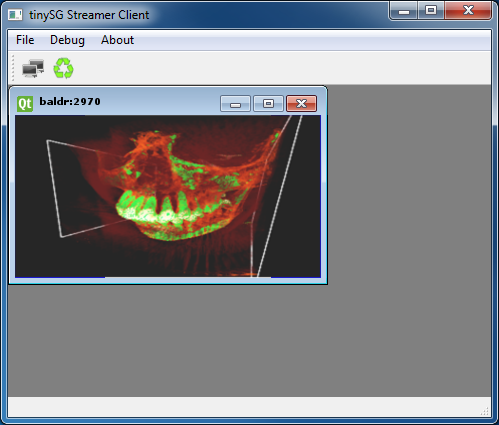This screenshot has height=425, width=499.
Task: Click the network computers connect icon
Action: click(33, 68)
